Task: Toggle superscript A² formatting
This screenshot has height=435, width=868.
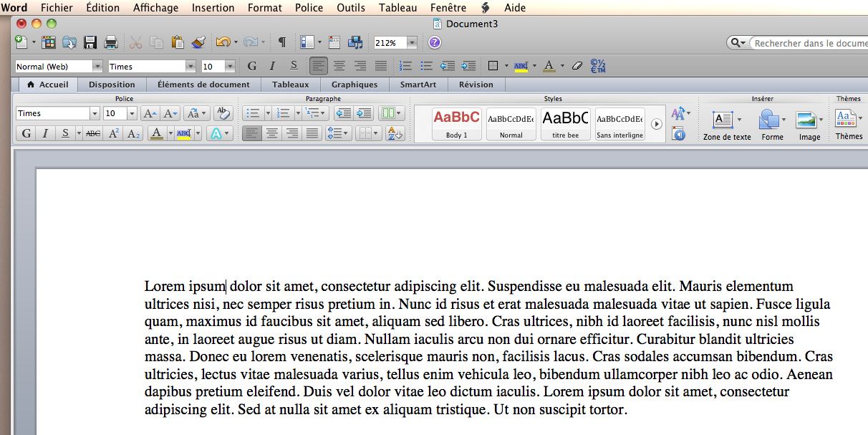Action: [x=113, y=133]
